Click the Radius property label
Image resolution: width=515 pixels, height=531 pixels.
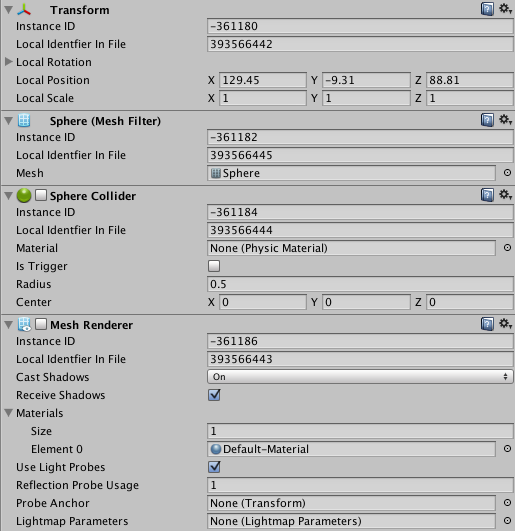coord(34,284)
